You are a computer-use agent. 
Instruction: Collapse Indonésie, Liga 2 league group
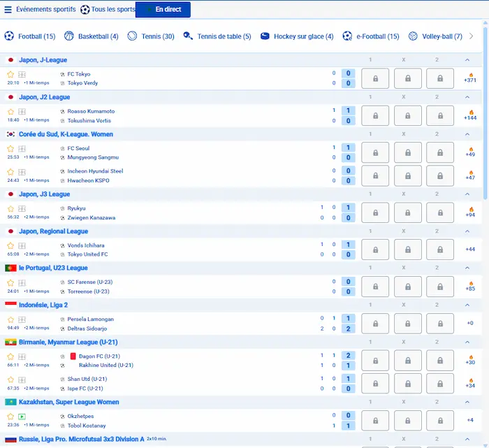point(467,305)
